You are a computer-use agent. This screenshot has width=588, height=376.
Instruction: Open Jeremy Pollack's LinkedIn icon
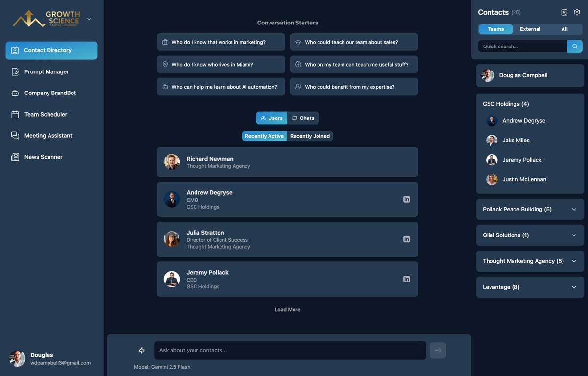click(406, 279)
